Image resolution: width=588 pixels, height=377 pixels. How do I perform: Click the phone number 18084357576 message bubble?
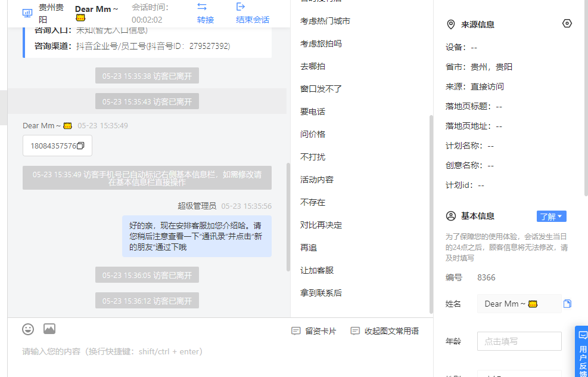[57, 146]
